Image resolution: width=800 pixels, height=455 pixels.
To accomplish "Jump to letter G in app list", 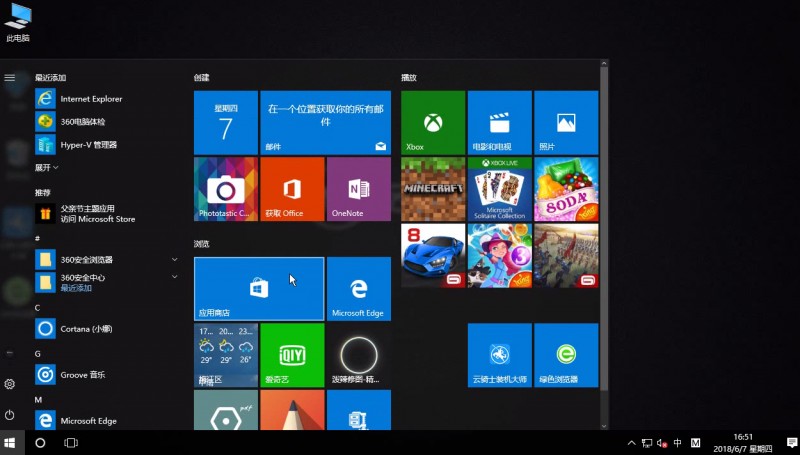I will 37,353.
